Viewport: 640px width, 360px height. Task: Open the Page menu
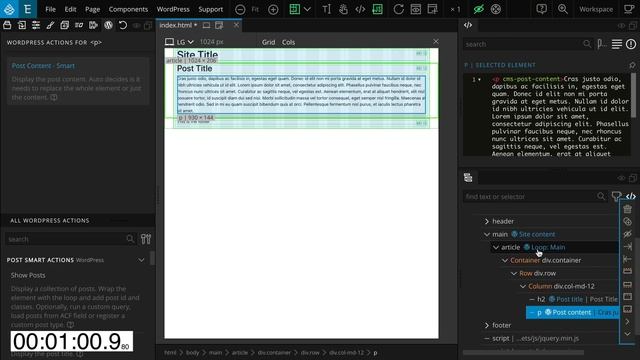[93, 9]
